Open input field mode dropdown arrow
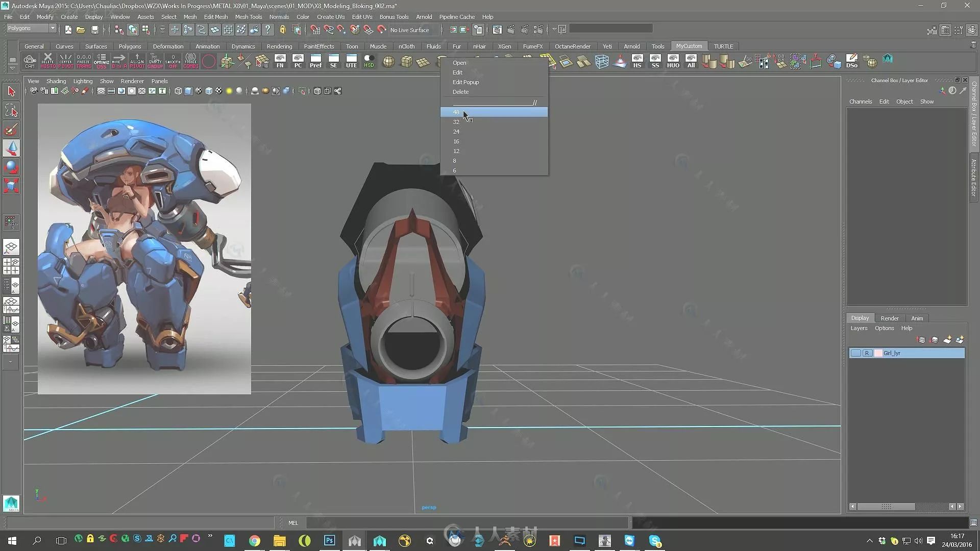This screenshot has width=980, height=551. 554,30
